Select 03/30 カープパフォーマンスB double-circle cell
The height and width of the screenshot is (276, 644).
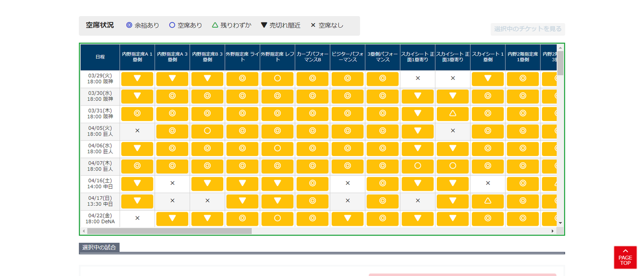pyautogui.click(x=312, y=96)
